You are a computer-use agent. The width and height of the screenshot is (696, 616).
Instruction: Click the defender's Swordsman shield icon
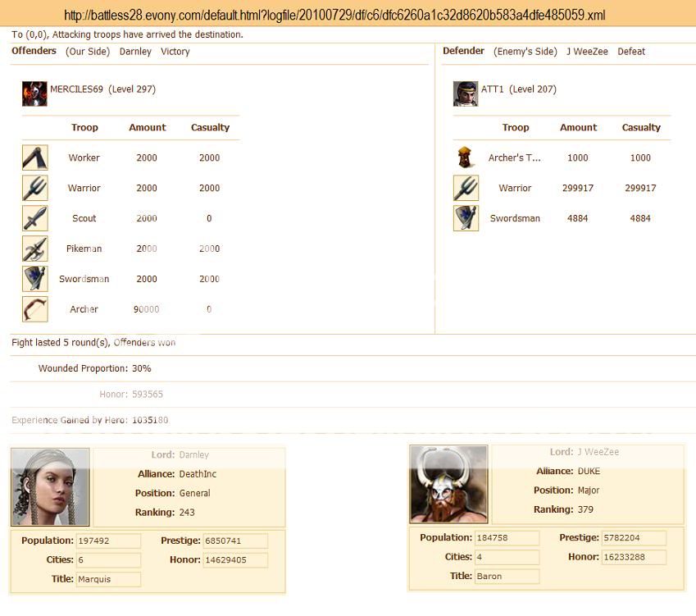tap(466, 218)
